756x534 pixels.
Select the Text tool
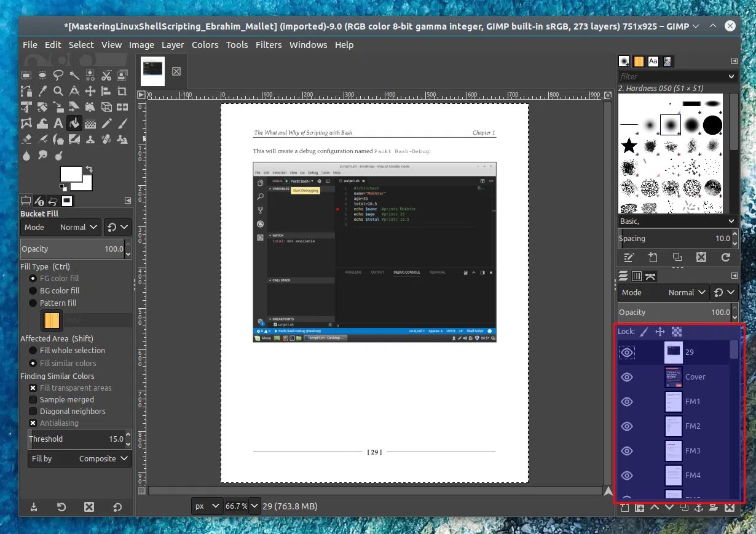58,123
